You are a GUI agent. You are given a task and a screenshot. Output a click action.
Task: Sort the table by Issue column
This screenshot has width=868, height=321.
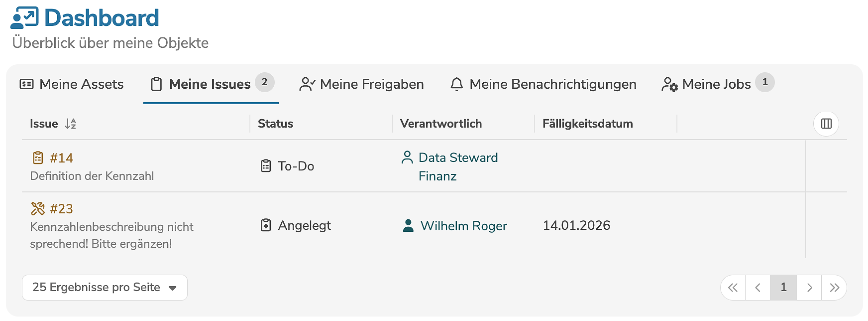(70, 124)
